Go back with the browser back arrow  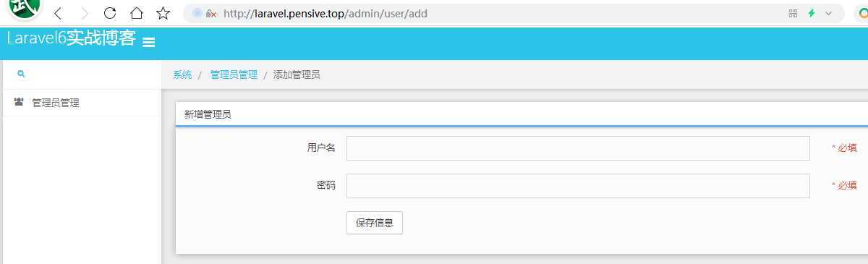pyautogui.click(x=59, y=13)
